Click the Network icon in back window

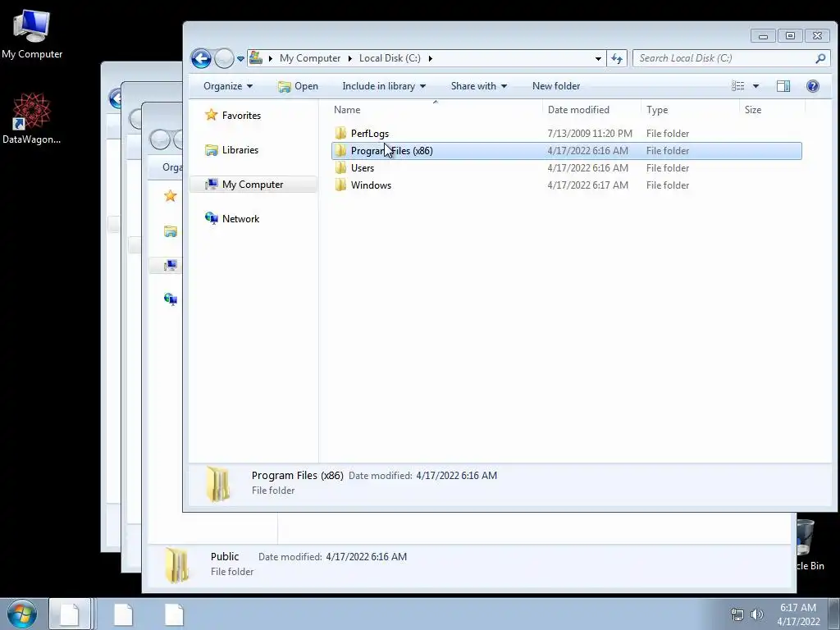point(171,299)
